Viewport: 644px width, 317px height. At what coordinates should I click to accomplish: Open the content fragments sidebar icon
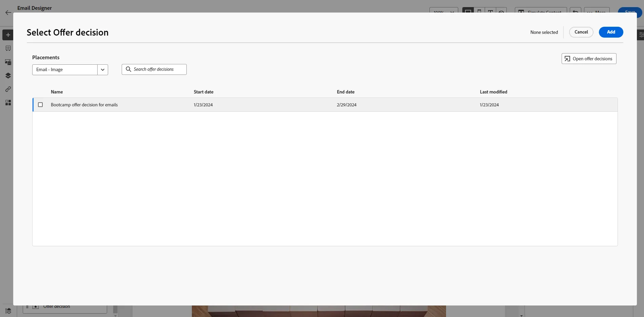8,48
